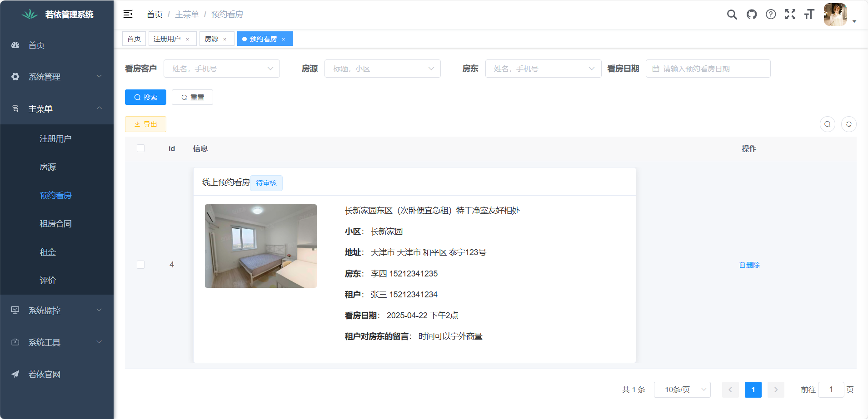Click the 系统管理 gear icon
Viewport: 868px width, 419px height.
(x=15, y=77)
